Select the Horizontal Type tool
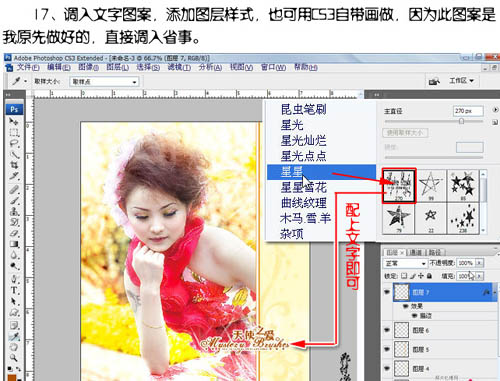Screen dimensions: 500x381 pyautogui.click(x=14, y=290)
